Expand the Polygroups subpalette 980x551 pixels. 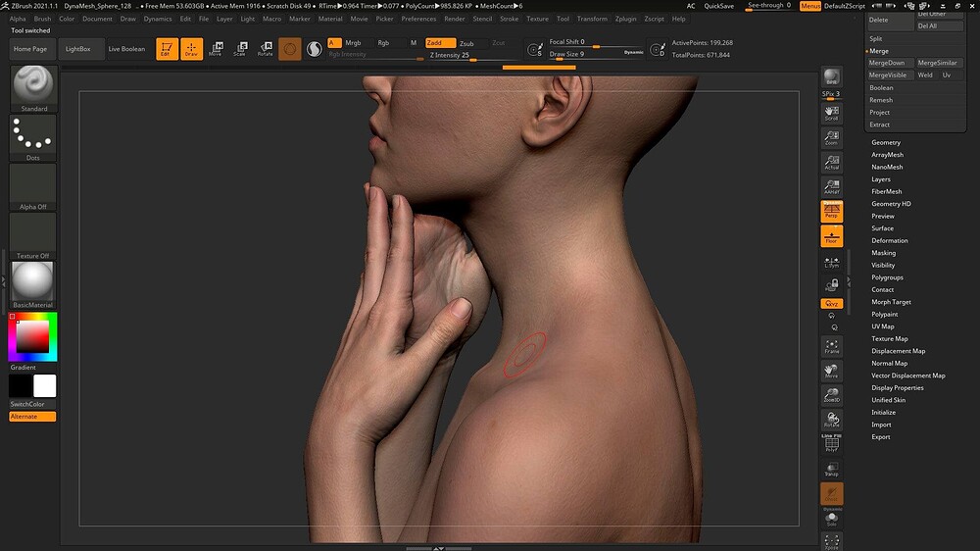coord(887,277)
